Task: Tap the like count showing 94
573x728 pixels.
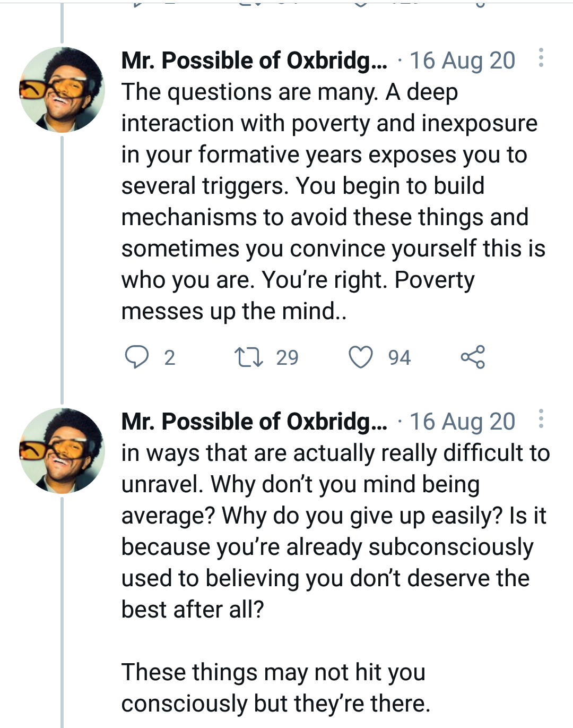Action: click(399, 358)
